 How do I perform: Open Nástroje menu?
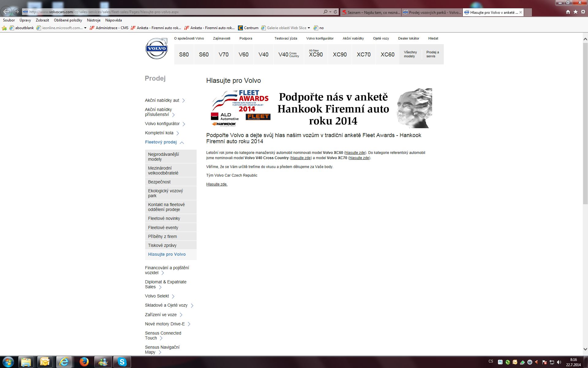tap(94, 20)
